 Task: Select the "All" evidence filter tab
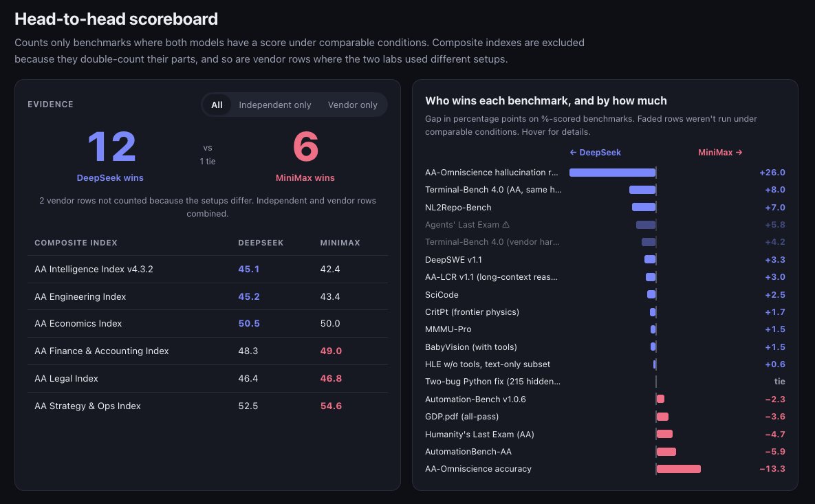(x=217, y=105)
